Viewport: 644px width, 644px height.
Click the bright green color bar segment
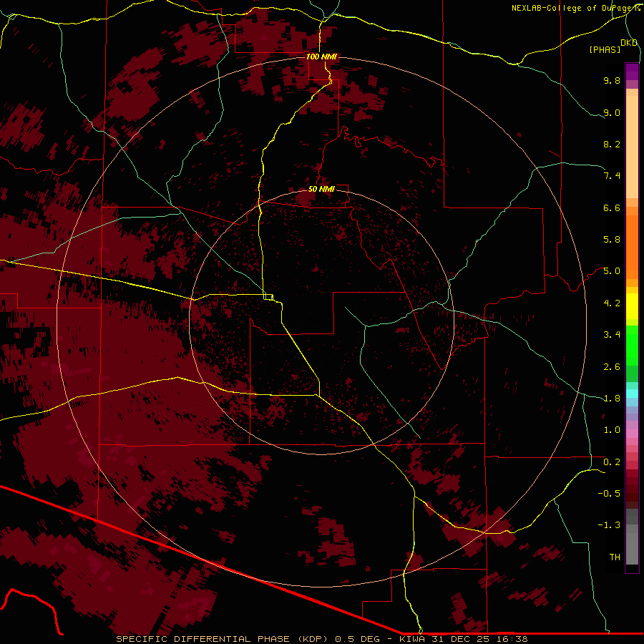tap(632, 346)
